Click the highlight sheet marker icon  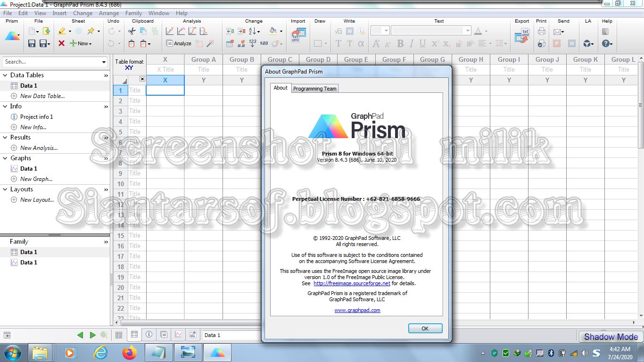(62, 31)
